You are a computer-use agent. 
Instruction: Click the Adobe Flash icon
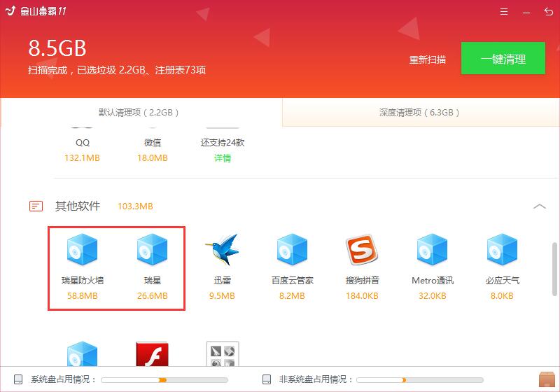tap(152, 353)
